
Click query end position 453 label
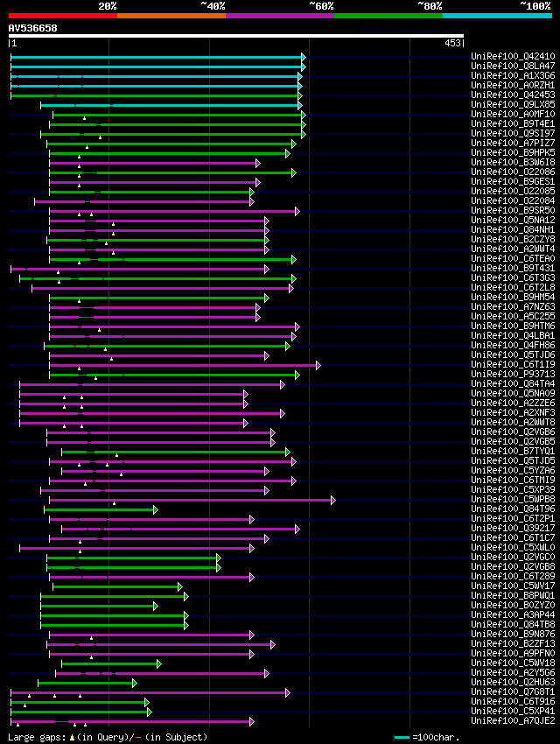452,43
